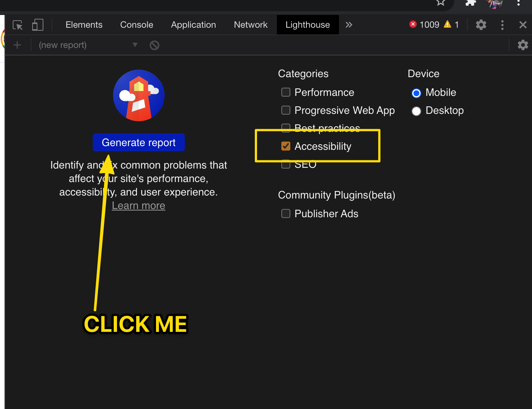Open DevTools settings gear in tab bar
This screenshot has height=409, width=532.
[481, 25]
